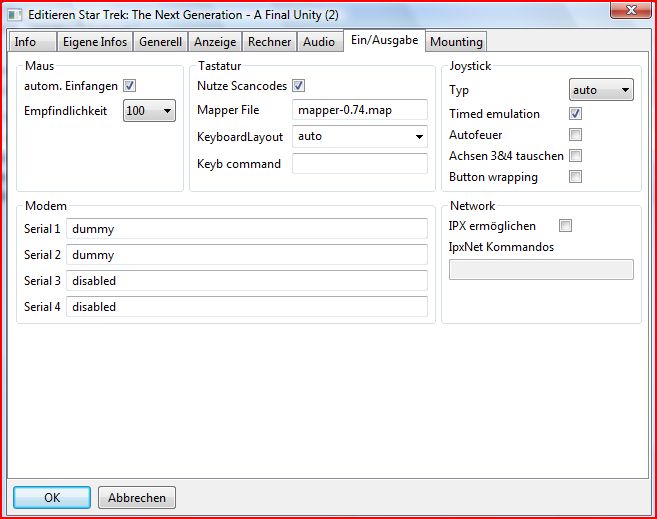The image size is (657, 519).
Task: Open the Mounting tab
Action: click(456, 42)
